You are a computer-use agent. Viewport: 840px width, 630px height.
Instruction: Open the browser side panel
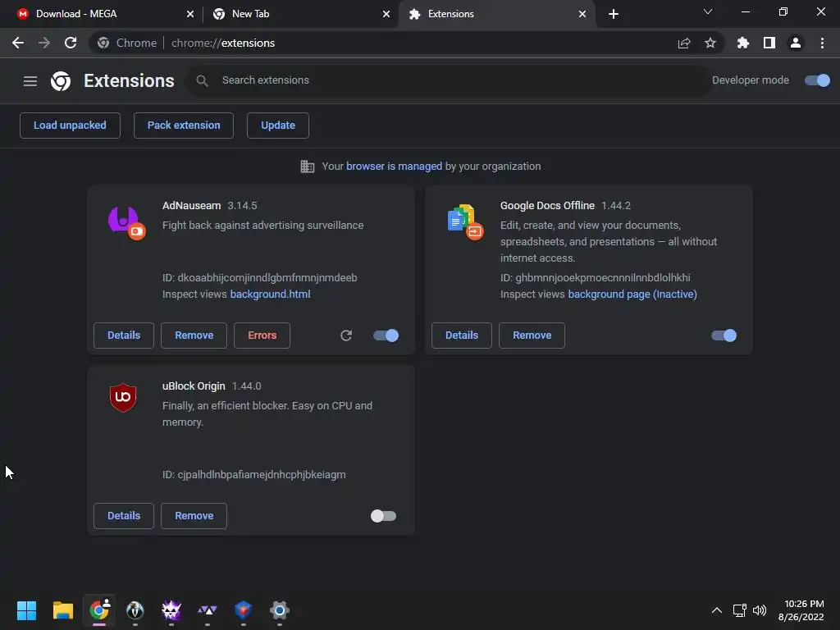tap(769, 43)
